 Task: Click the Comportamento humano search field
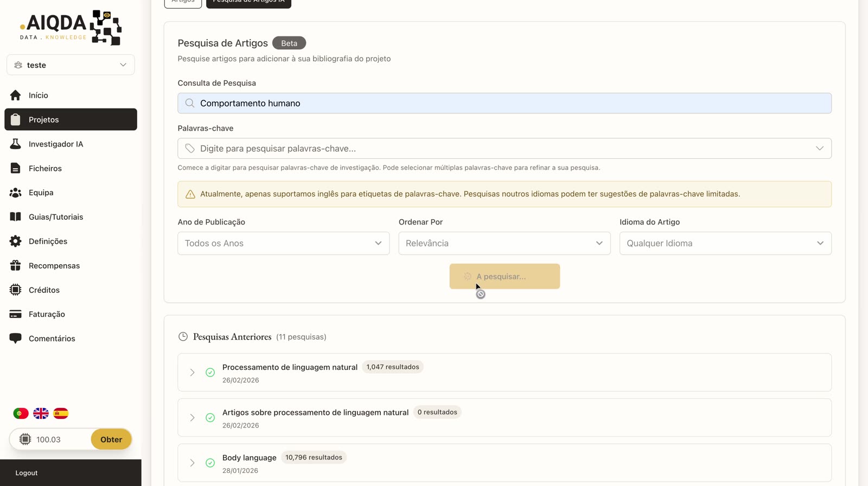click(505, 103)
